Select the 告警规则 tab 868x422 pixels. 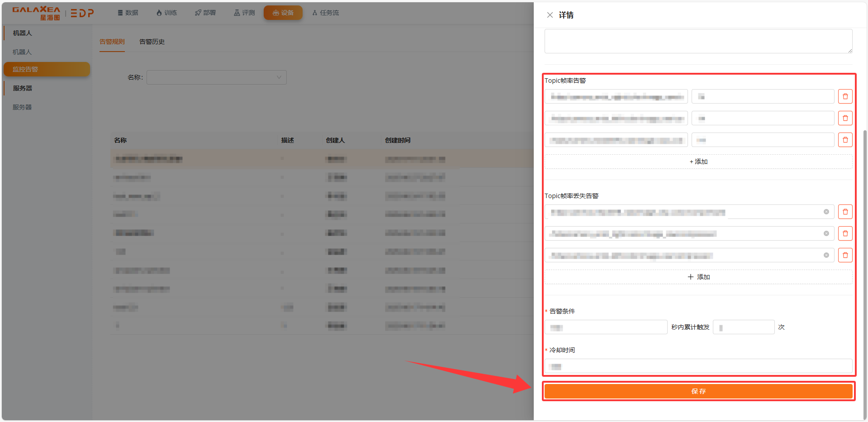pos(112,42)
